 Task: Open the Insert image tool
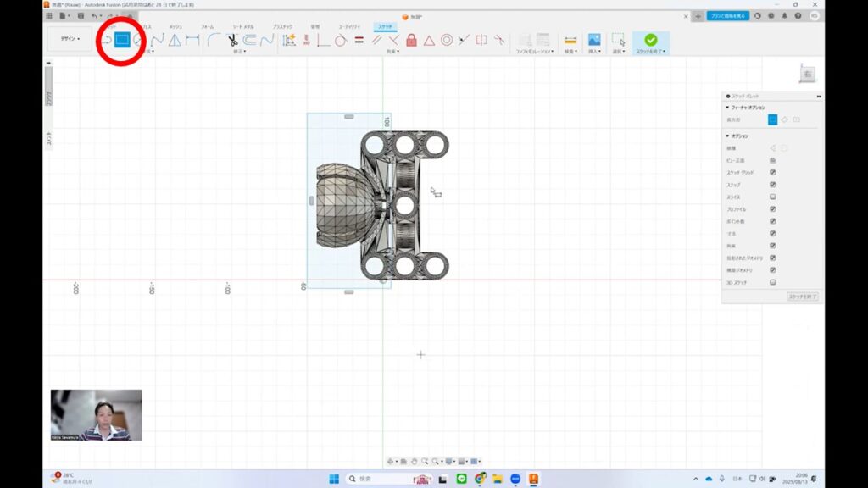tap(594, 40)
